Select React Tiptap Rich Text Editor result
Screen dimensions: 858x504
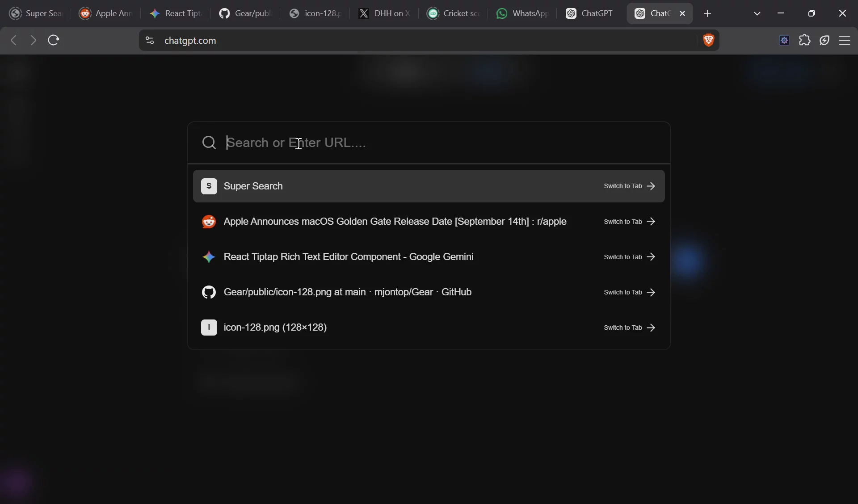[x=349, y=257]
